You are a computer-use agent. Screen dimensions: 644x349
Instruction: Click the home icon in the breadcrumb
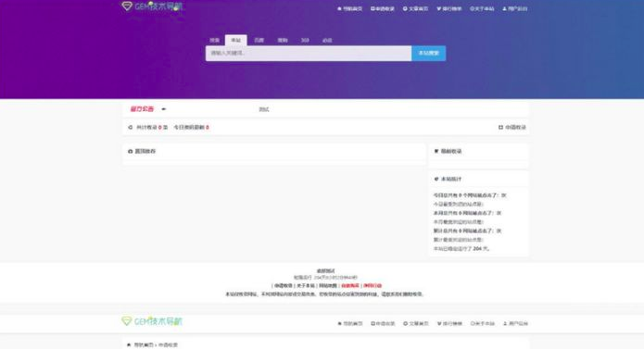click(129, 345)
